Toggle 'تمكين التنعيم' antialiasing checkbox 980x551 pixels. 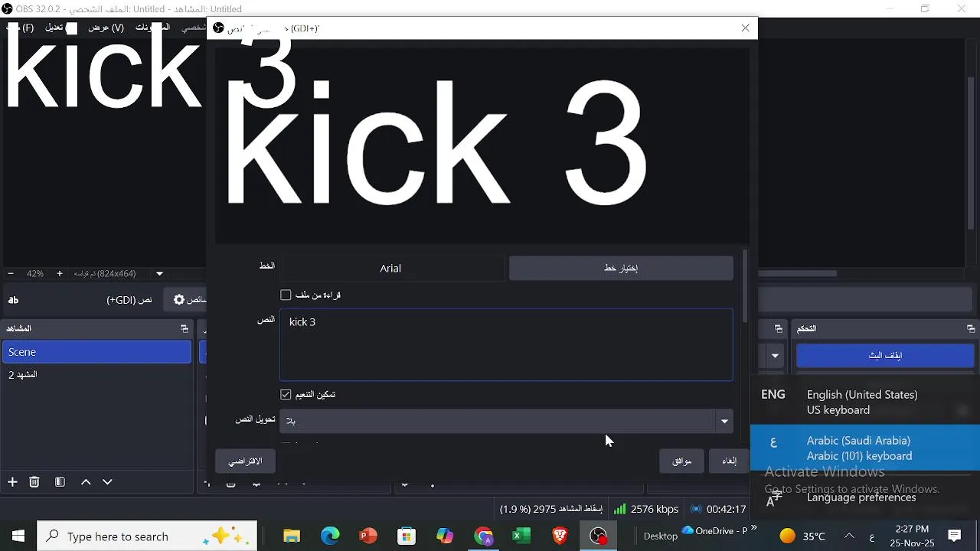tap(286, 394)
